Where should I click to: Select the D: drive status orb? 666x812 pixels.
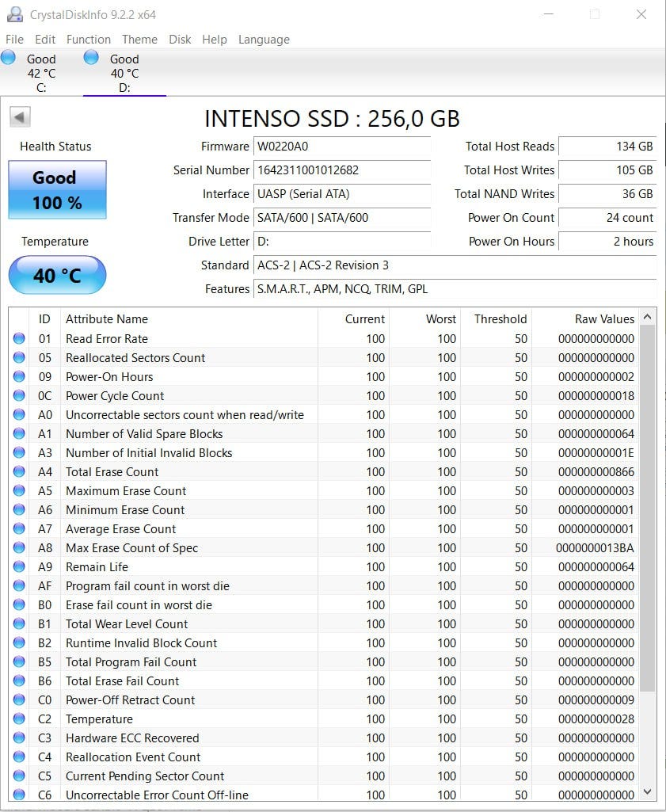[x=91, y=57]
